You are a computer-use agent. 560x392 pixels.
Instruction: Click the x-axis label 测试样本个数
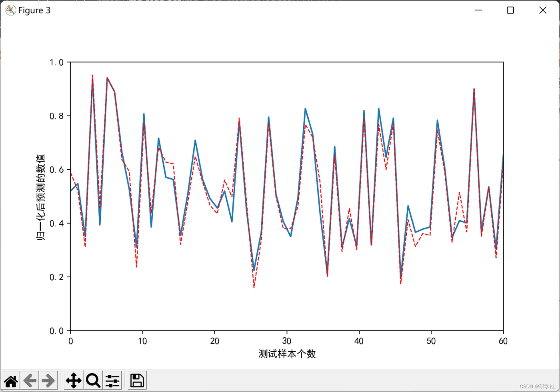point(287,354)
